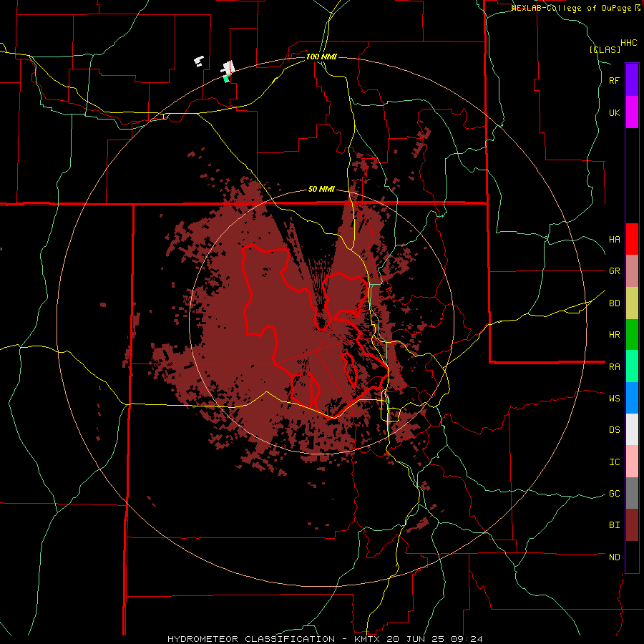Click the BI brown legend swatch
The width and height of the screenshot is (644, 644).
pyautogui.click(x=632, y=525)
